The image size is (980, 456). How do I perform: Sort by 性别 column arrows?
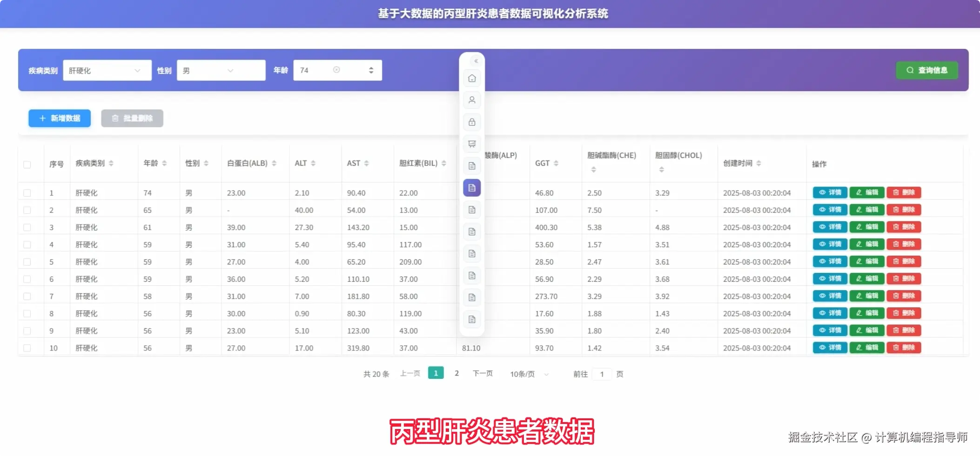[206, 163]
